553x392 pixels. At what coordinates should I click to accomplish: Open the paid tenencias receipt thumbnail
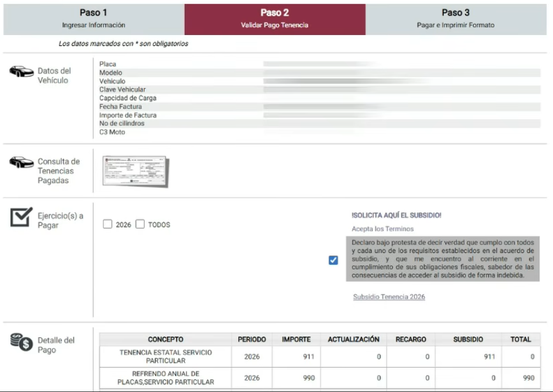(x=136, y=171)
